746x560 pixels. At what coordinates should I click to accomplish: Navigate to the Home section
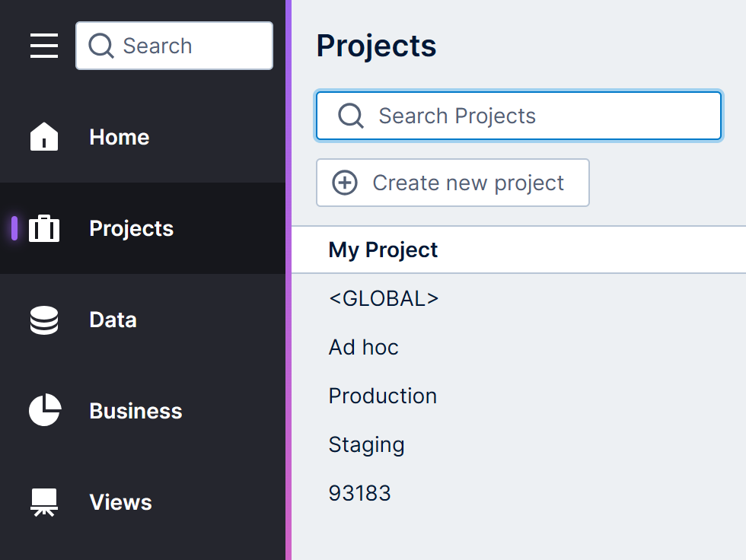click(x=119, y=137)
